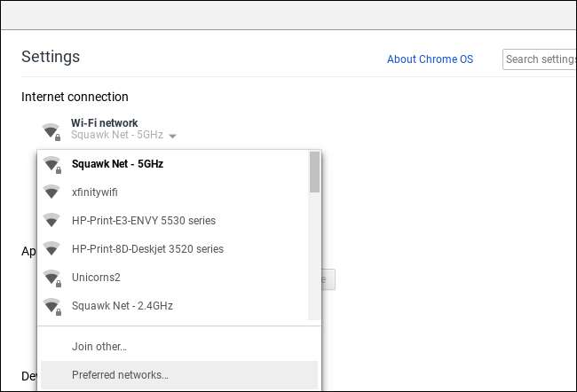This screenshot has width=577, height=392.
Task: Open Preferred networks... option
Action: 120,374
